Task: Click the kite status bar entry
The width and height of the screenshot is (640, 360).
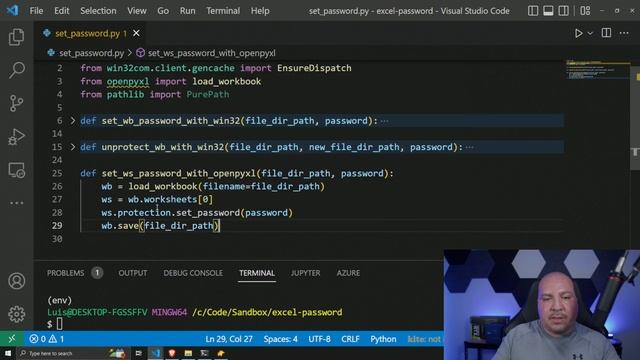Action: 424,339
